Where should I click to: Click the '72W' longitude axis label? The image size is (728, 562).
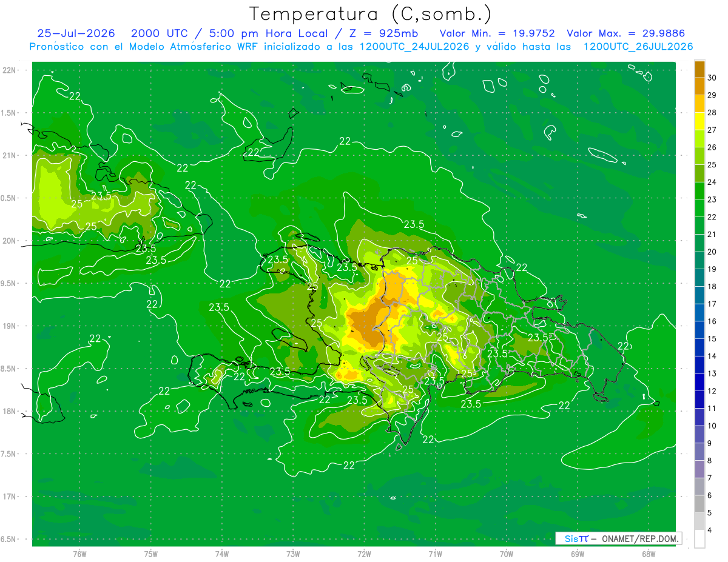(364, 554)
